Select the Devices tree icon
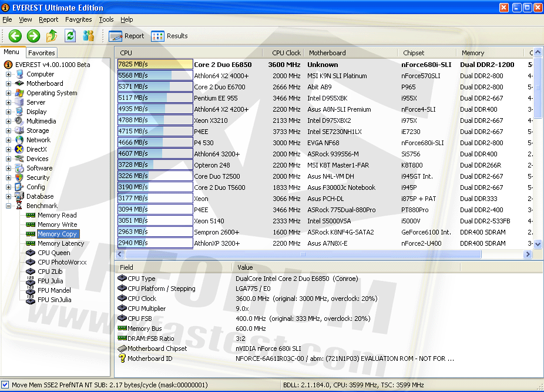 pyautogui.click(x=19, y=158)
